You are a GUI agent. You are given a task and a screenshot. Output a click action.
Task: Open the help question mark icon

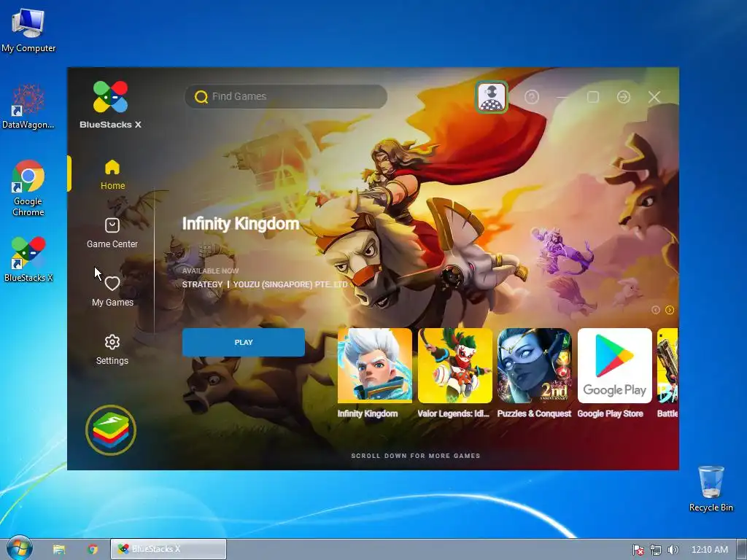[x=532, y=97]
